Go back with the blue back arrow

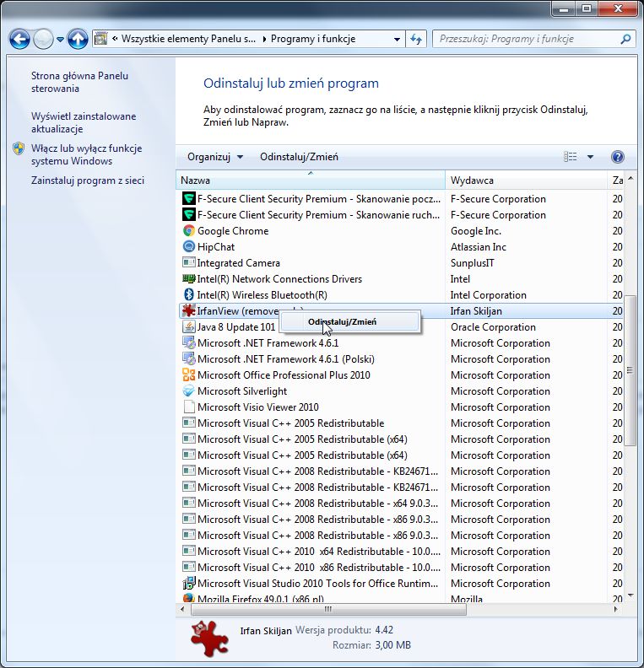pyautogui.click(x=19, y=39)
